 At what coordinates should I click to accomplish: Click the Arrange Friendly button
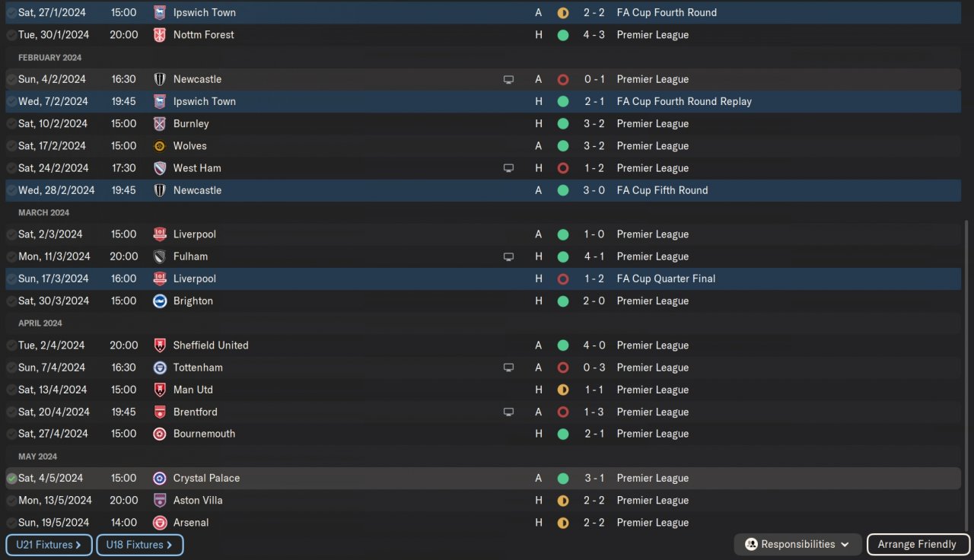pos(917,545)
